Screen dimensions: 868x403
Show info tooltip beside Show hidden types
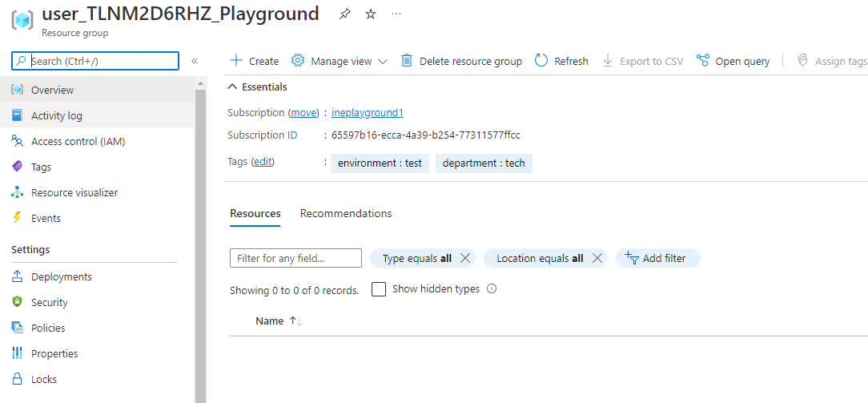pos(492,289)
